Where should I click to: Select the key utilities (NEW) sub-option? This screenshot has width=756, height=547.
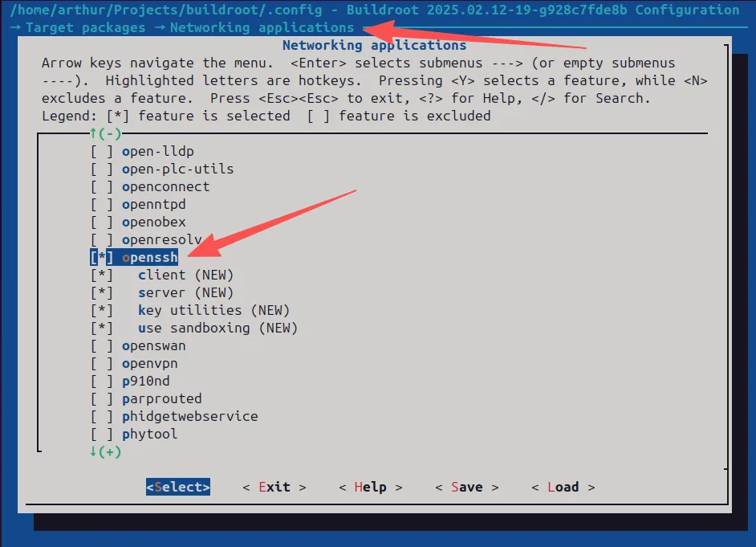click(x=213, y=311)
